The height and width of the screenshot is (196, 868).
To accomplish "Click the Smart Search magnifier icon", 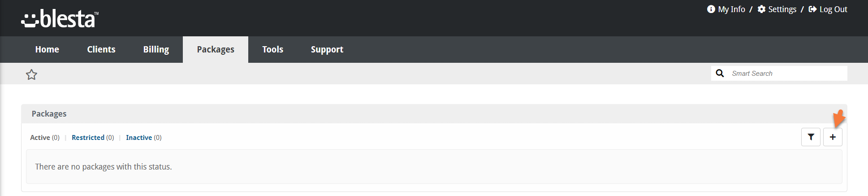I will [x=720, y=74].
